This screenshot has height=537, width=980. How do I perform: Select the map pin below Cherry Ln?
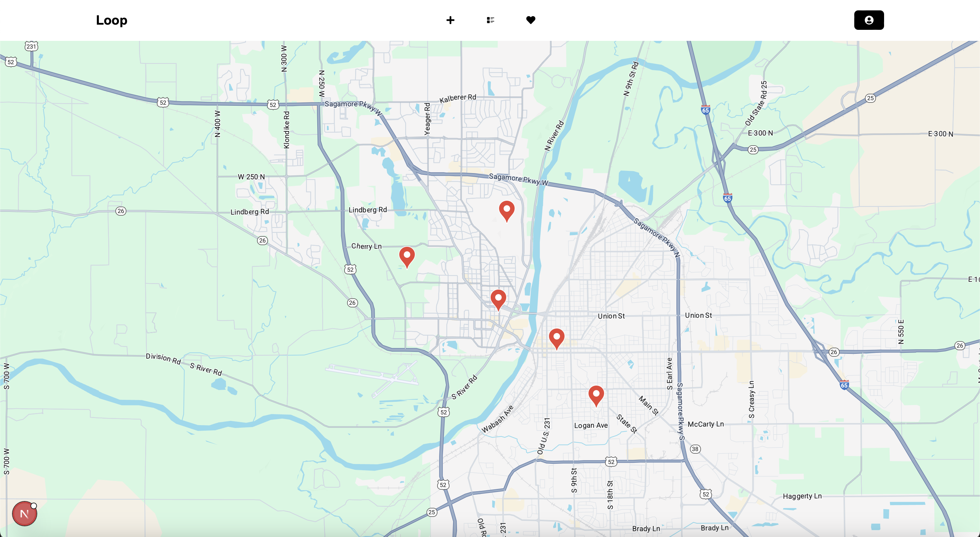(407, 256)
